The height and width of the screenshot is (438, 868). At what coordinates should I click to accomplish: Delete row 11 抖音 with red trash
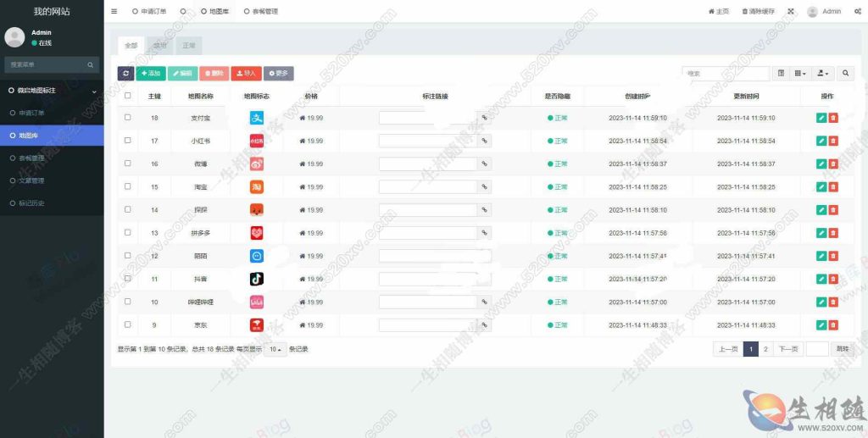[833, 279]
